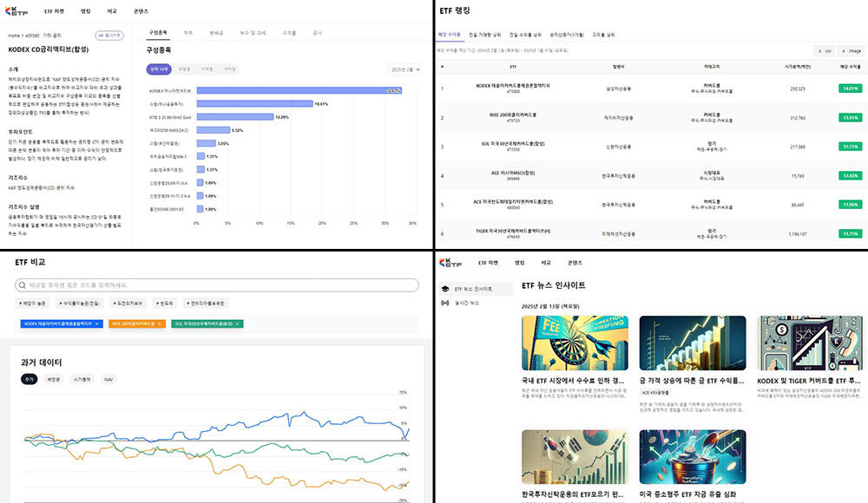This screenshot has width=868, height=503.
Task: Remove the orange RISE 200 comparison tag
Action: 161,323
